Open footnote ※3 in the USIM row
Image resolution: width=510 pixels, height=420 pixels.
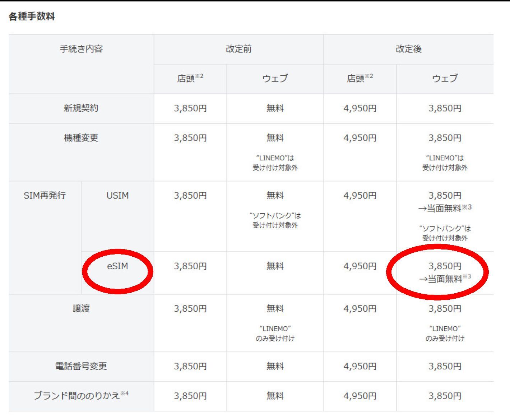tap(467, 207)
